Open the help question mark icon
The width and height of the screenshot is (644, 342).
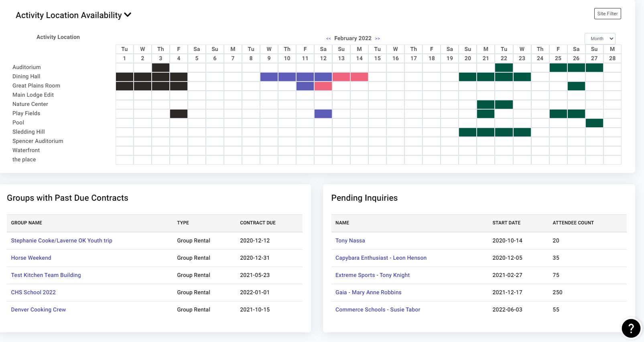pos(631,328)
